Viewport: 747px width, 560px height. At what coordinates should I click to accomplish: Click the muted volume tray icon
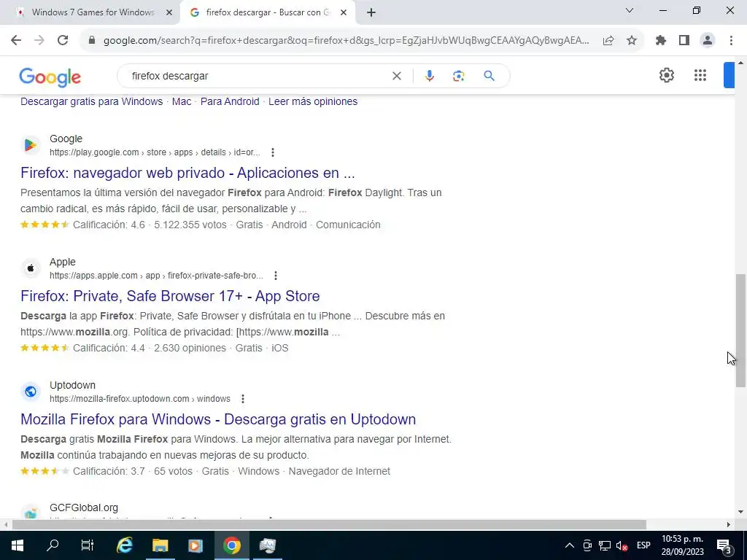tap(622, 545)
